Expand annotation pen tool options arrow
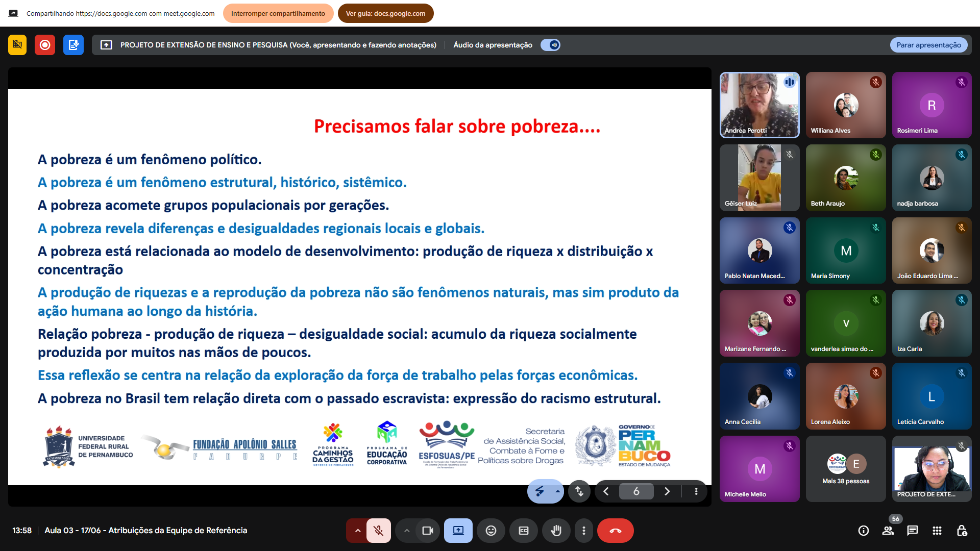 point(557,491)
